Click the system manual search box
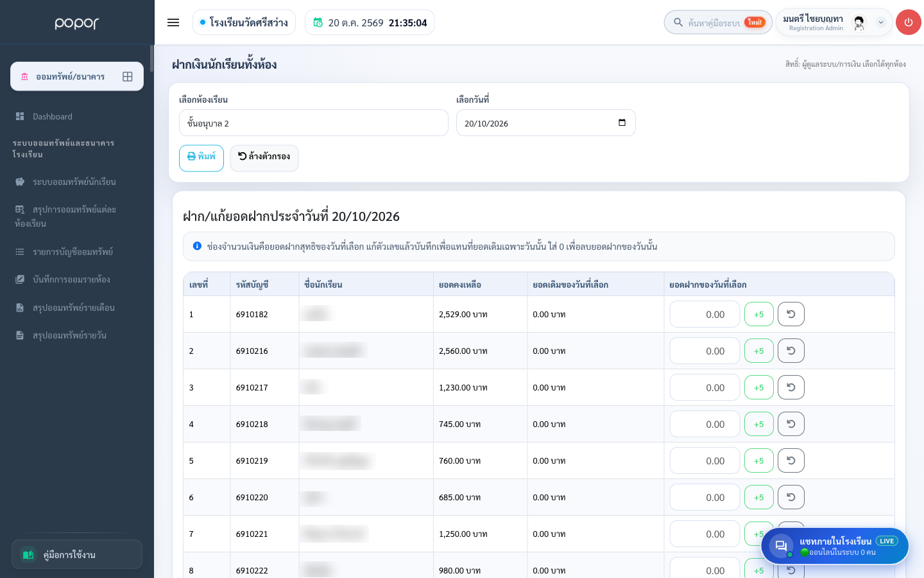924x578 pixels. coord(718,22)
